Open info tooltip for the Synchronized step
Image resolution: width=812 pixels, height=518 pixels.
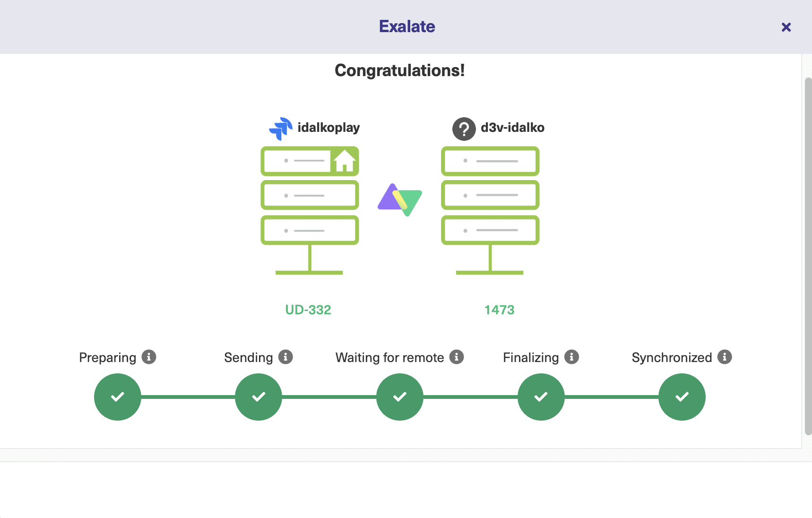pos(725,357)
